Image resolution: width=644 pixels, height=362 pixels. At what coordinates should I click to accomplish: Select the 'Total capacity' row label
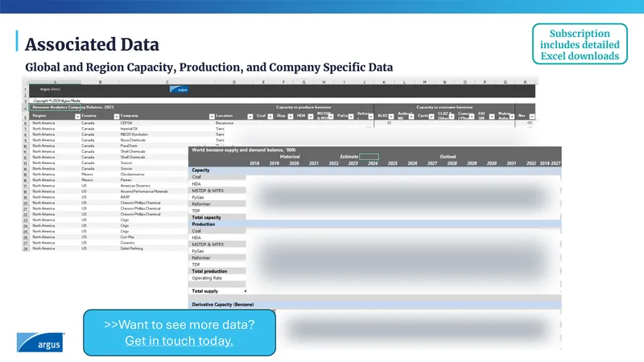point(207,217)
